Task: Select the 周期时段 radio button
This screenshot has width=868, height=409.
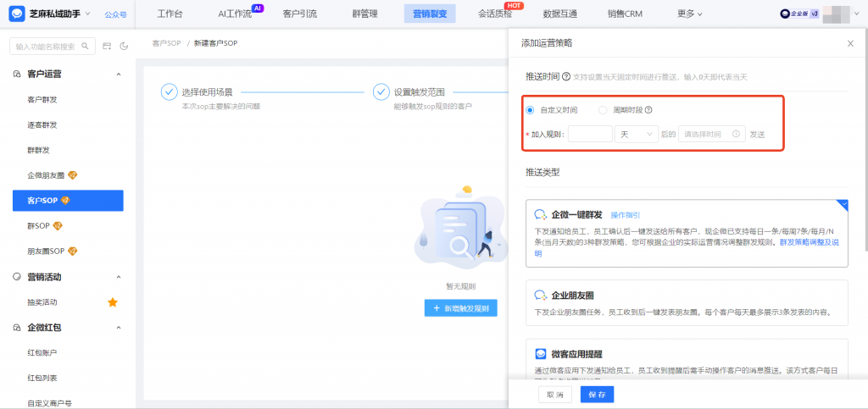Action: point(603,110)
